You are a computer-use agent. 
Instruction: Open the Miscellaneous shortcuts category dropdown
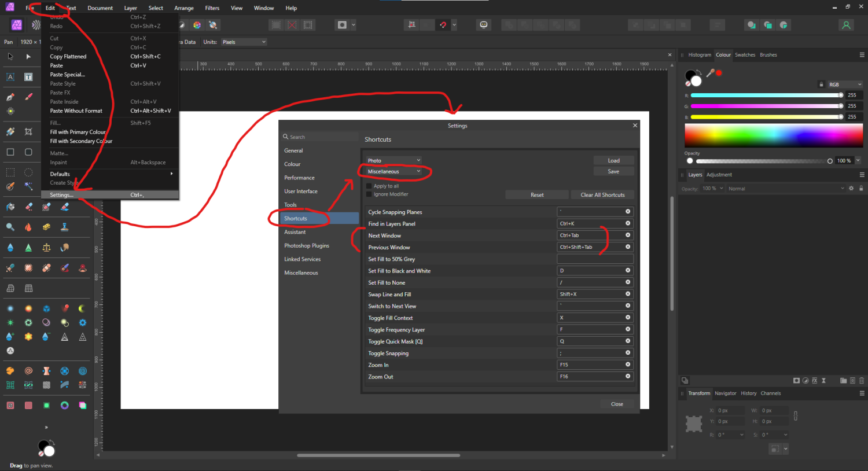pos(393,172)
